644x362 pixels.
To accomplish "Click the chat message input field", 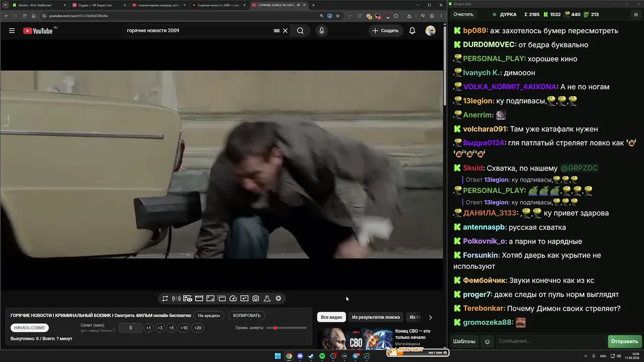I will (x=550, y=341).
